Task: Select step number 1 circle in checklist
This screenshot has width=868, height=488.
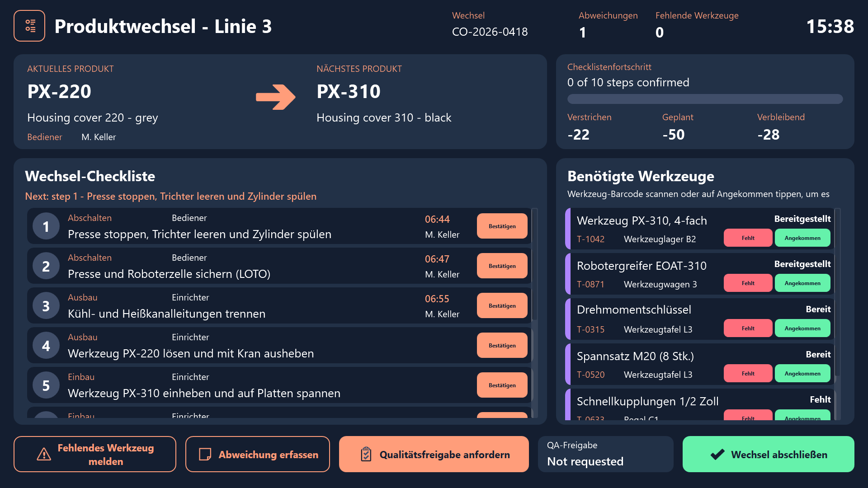Action: pyautogui.click(x=46, y=226)
